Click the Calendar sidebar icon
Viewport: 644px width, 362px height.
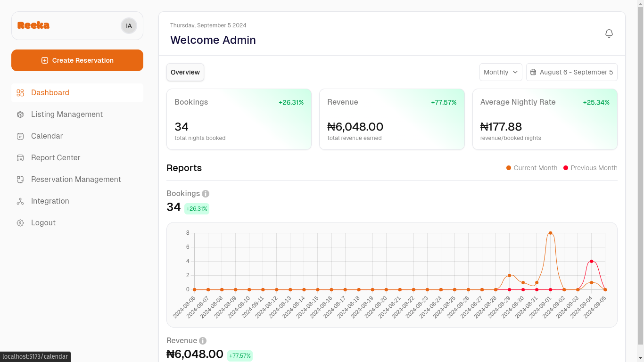click(20, 136)
